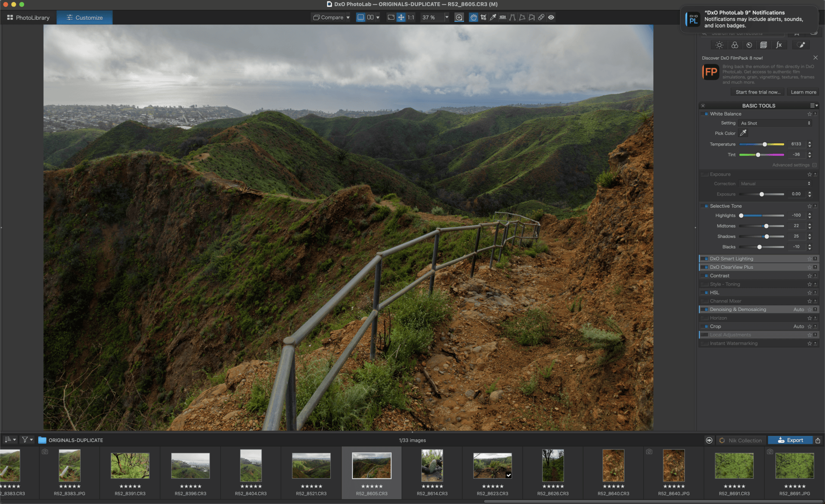
Task: Switch to the Customize tab
Action: pyautogui.click(x=85, y=18)
